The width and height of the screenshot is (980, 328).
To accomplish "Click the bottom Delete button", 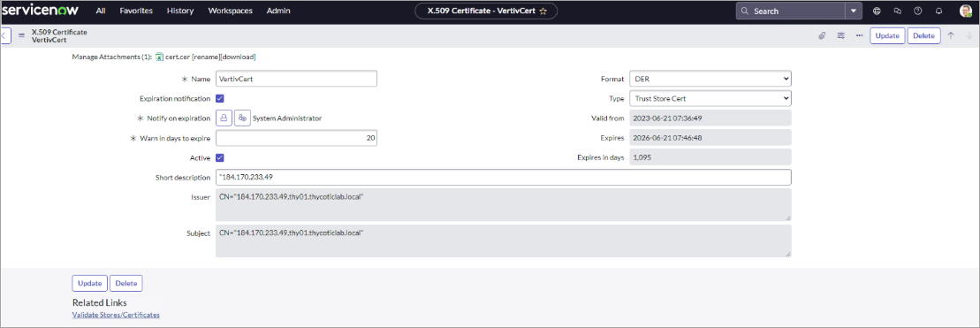I will (126, 283).
